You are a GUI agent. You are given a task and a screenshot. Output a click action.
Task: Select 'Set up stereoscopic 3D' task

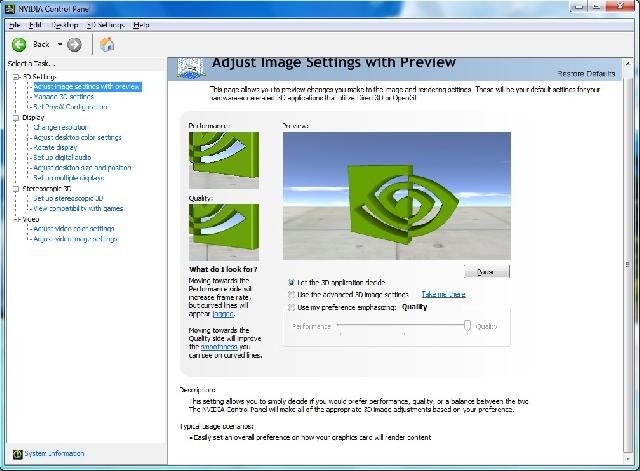68,198
